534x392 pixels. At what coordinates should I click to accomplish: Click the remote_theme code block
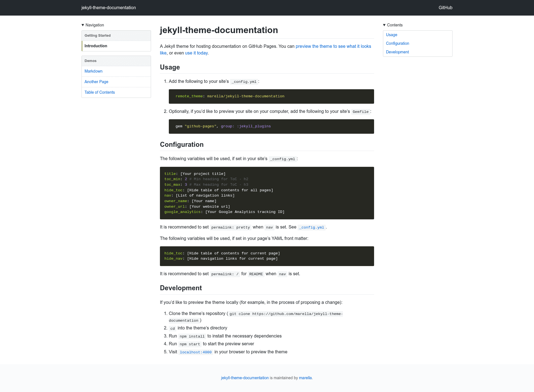271,96
